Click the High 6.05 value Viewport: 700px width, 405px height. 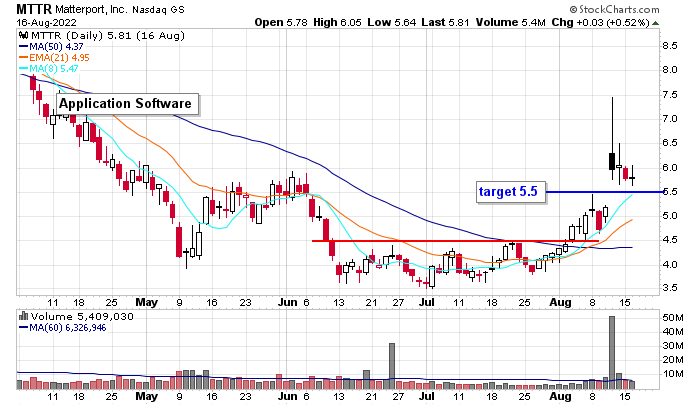pyautogui.click(x=337, y=22)
